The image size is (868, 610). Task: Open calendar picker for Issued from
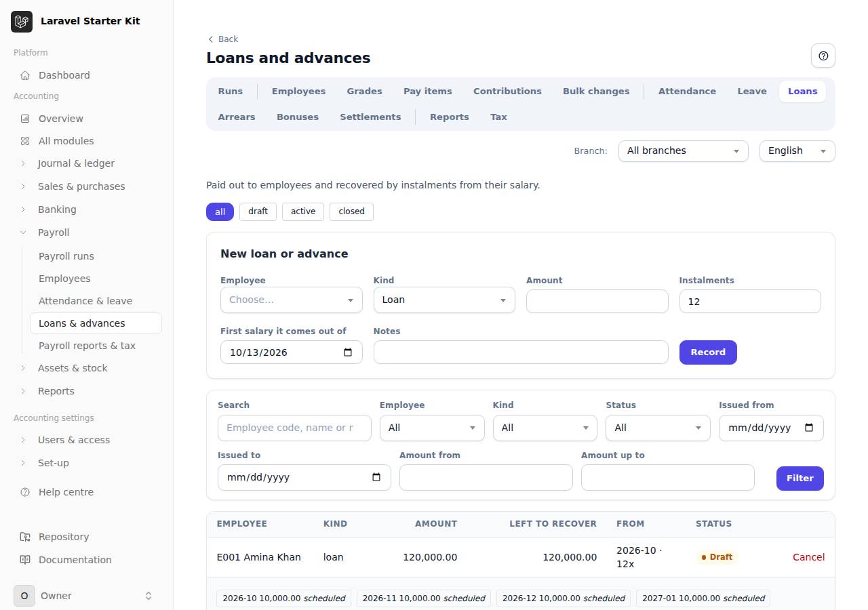[x=809, y=428]
